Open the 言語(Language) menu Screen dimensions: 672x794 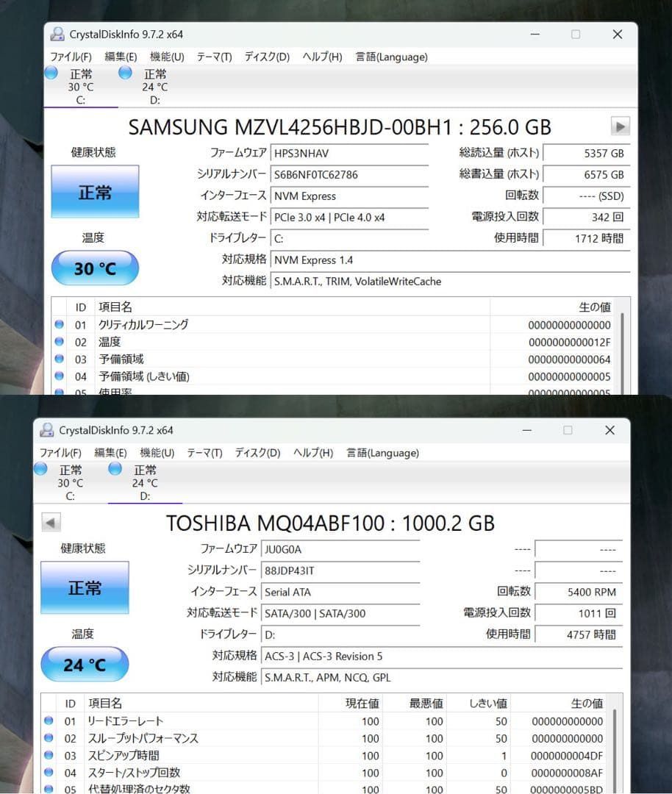click(x=390, y=57)
